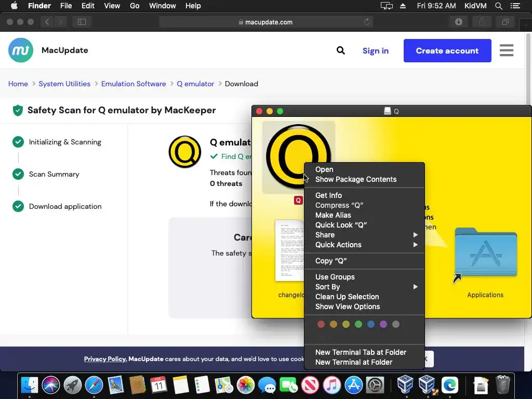Image resolution: width=532 pixels, height=399 pixels.
Task: Open Music app in the Dock
Action: [332, 385]
